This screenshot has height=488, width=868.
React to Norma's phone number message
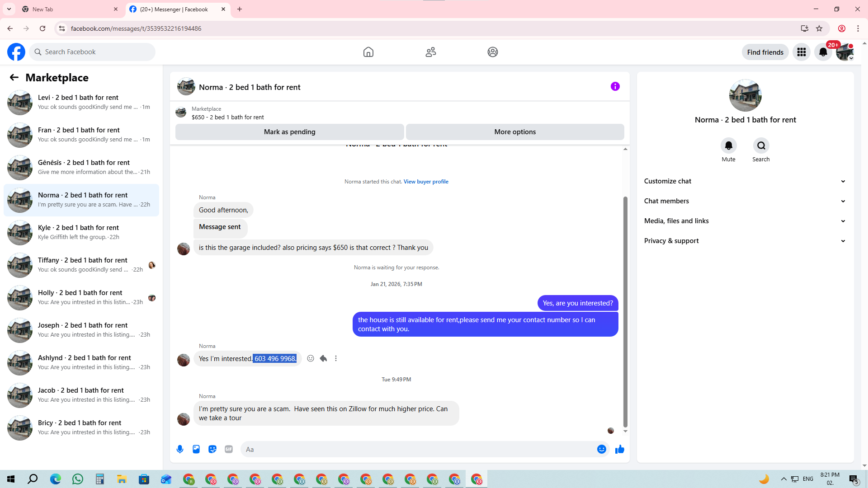pos(311,358)
